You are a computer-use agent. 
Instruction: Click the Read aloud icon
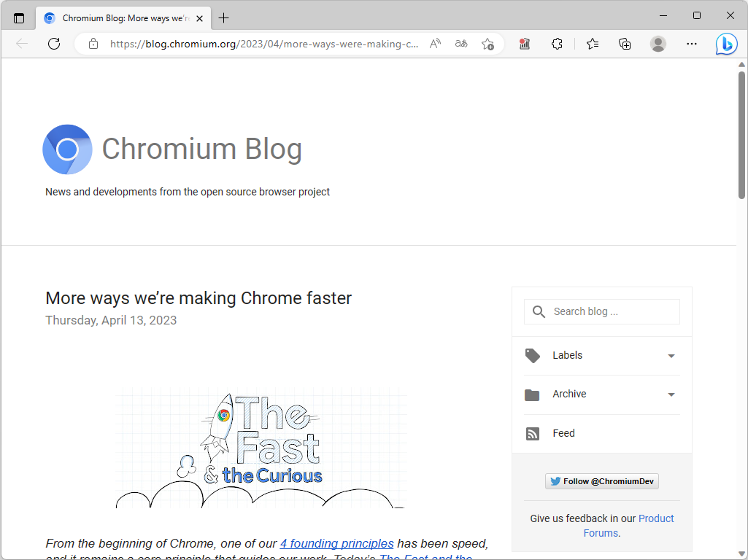(x=434, y=44)
